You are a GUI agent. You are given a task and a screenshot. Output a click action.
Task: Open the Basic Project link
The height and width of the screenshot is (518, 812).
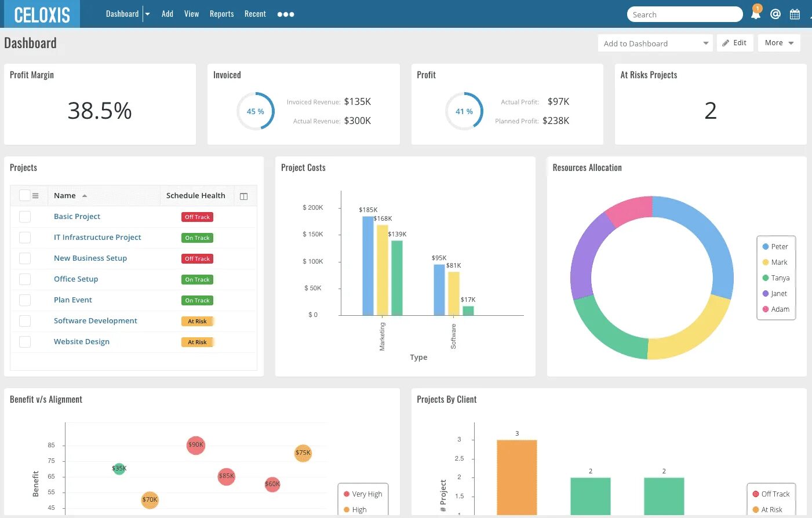(x=77, y=216)
